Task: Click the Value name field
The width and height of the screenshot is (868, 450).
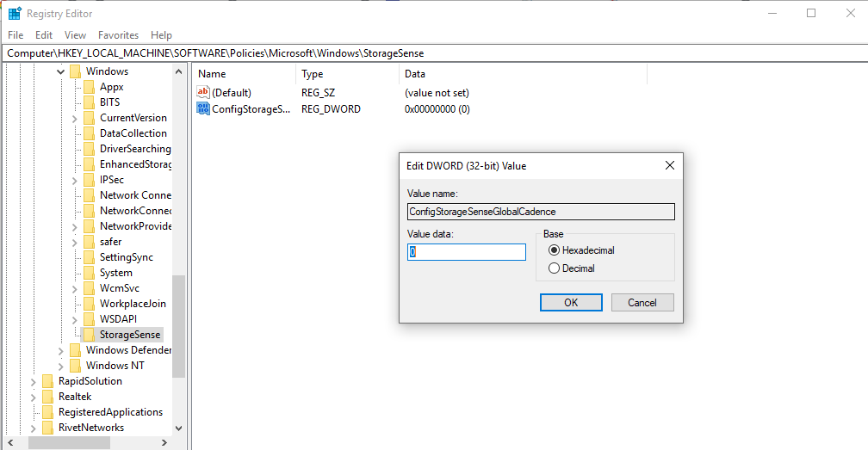Action: point(541,212)
